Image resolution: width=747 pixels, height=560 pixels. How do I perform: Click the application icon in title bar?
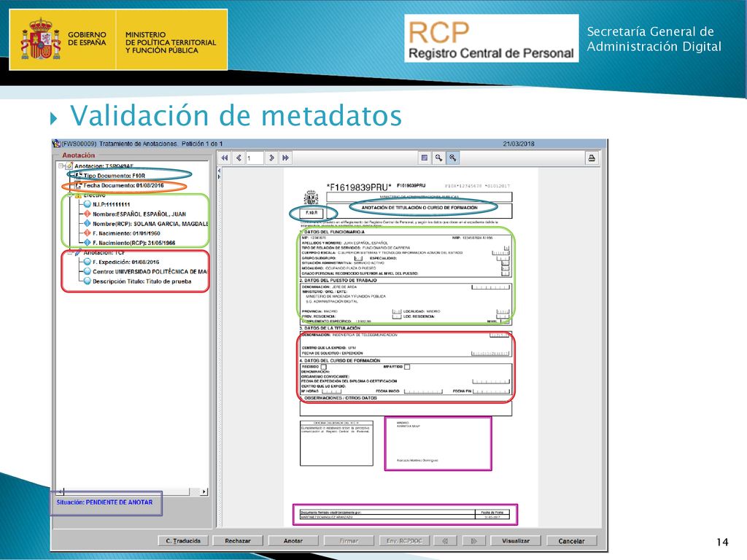click(x=56, y=144)
